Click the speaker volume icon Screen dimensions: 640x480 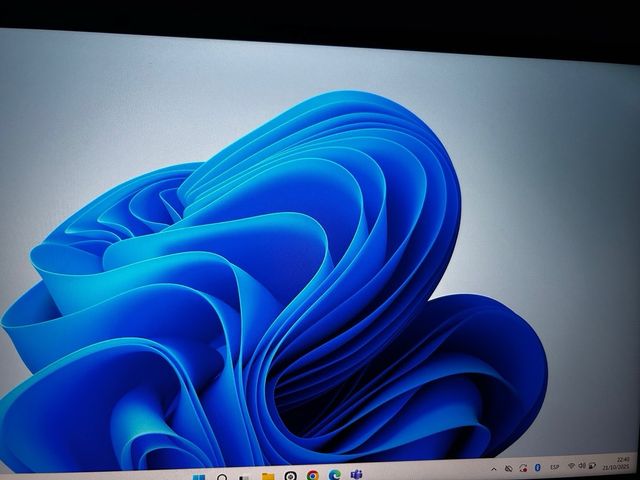tap(582, 466)
